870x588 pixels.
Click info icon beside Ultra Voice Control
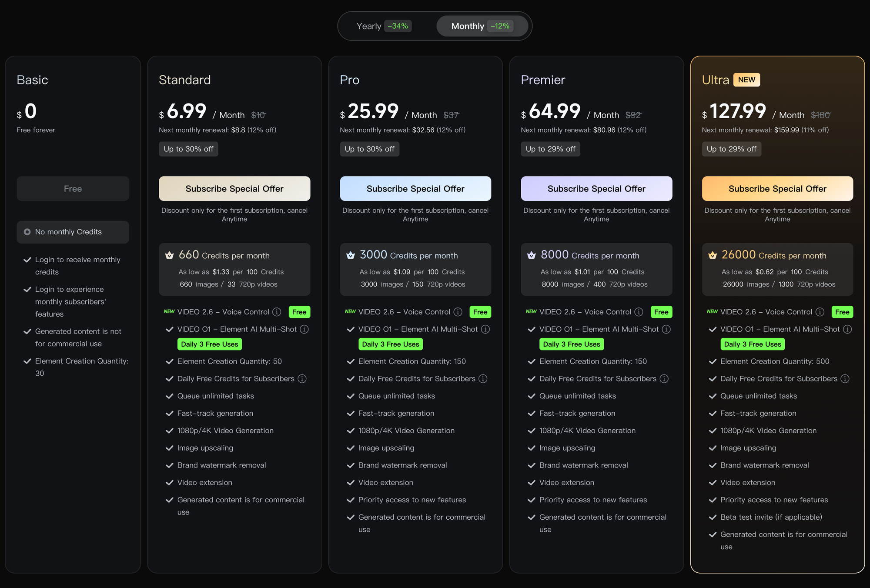[820, 312]
